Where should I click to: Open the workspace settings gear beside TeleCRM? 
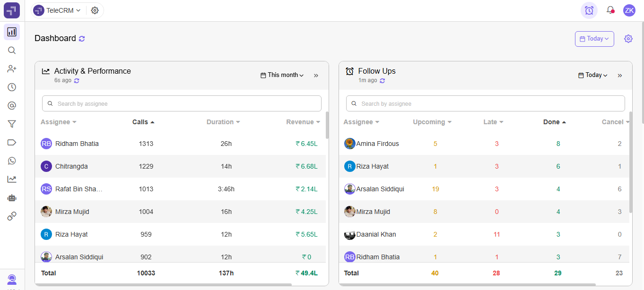coord(95,10)
